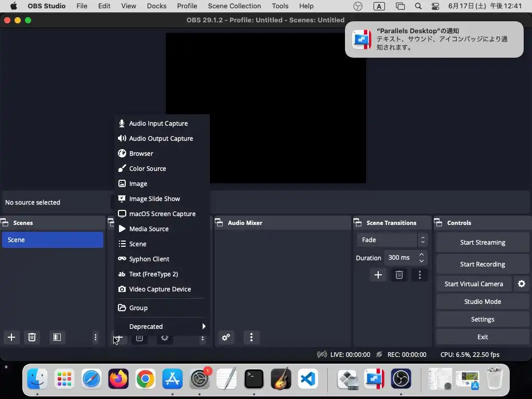532x399 pixels.
Task: Click OBS status icon in menu bar
Action: click(x=357, y=6)
